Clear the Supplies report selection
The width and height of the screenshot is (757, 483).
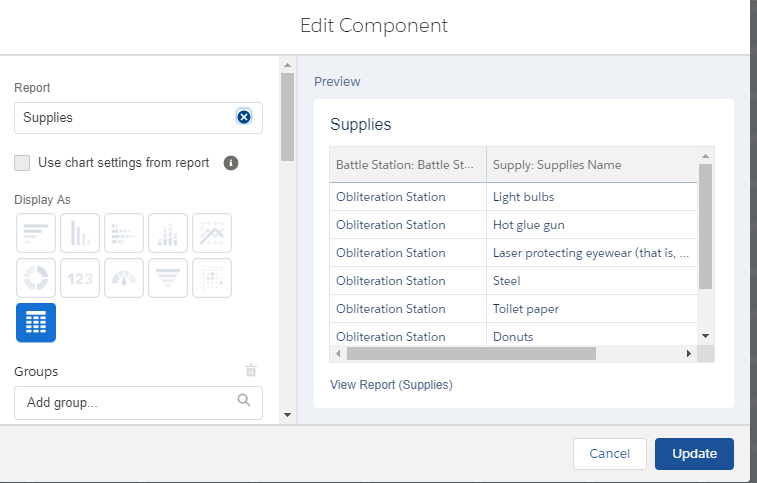pyautogui.click(x=244, y=117)
